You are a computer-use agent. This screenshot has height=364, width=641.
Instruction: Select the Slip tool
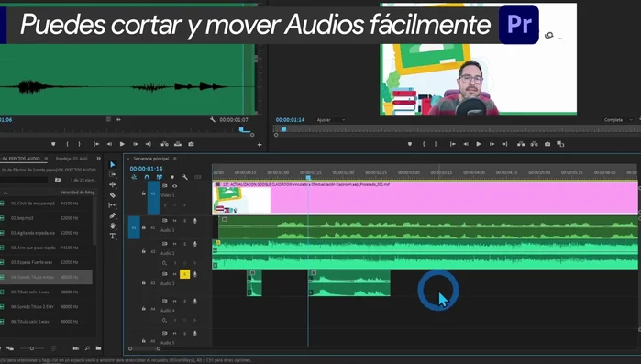point(113,205)
